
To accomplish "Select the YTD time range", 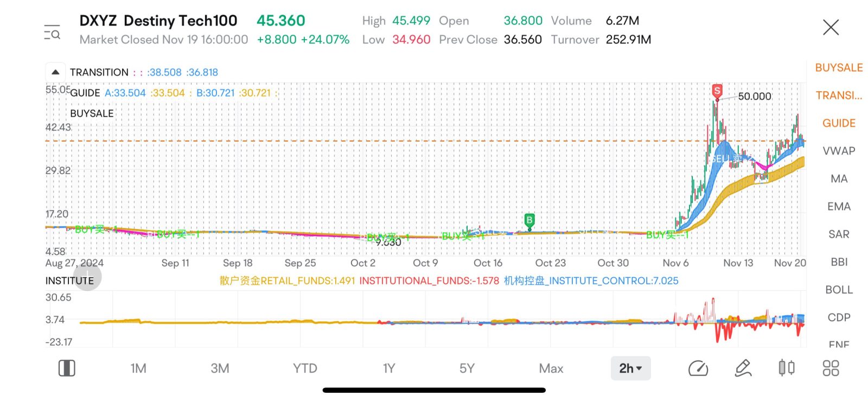I will point(305,368).
